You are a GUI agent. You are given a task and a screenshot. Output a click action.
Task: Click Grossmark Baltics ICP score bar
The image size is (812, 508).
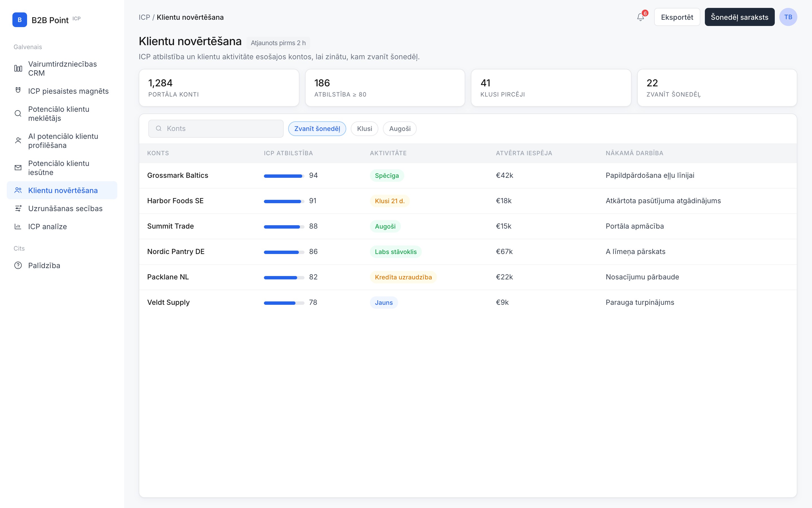click(284, 176)
